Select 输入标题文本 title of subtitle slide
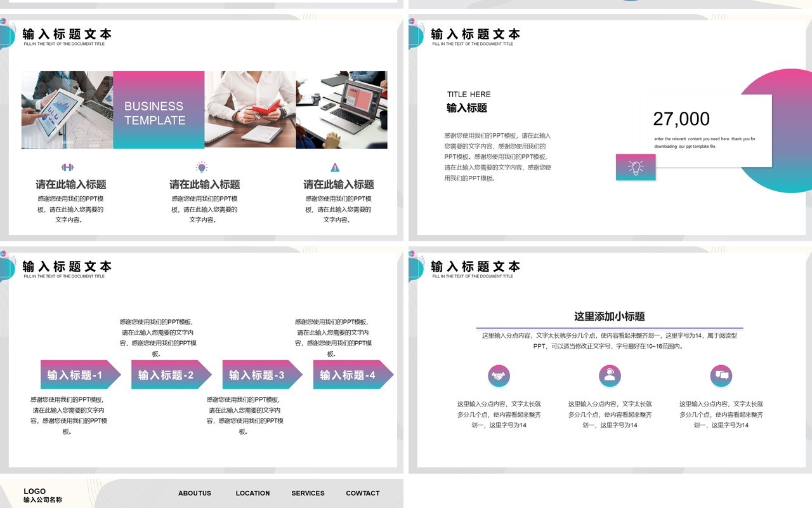 point(476,267)
